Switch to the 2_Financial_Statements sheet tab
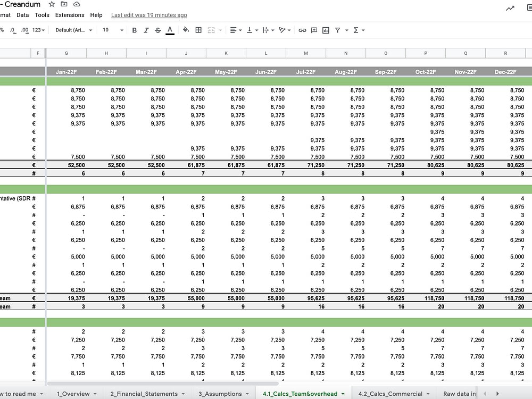 pyautogui.click(x=144, y=394)
